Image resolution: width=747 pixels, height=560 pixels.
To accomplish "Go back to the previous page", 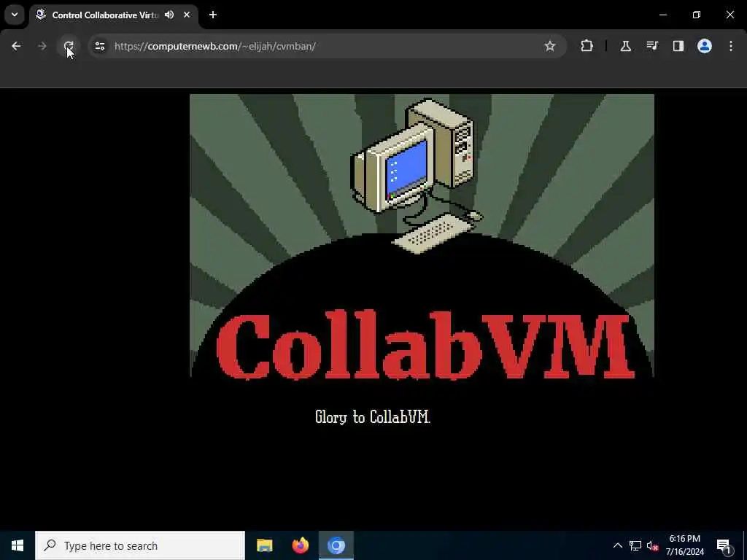I will [x=16, y=46].
